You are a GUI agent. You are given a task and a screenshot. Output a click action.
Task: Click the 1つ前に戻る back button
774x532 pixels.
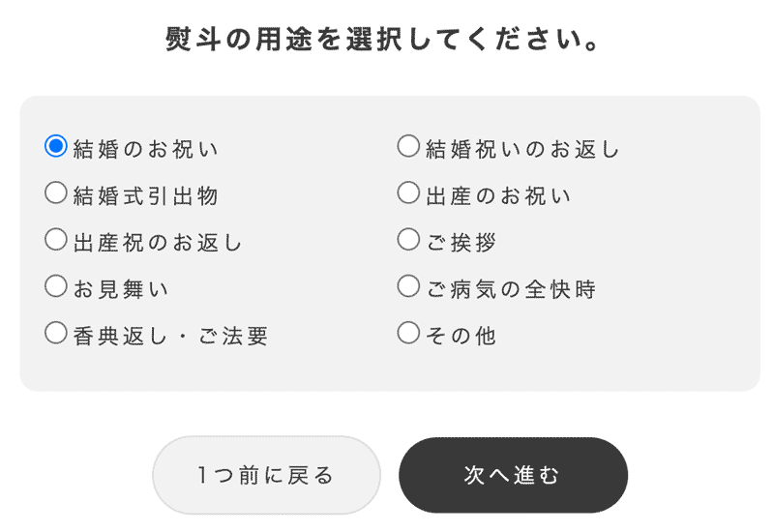266,475
